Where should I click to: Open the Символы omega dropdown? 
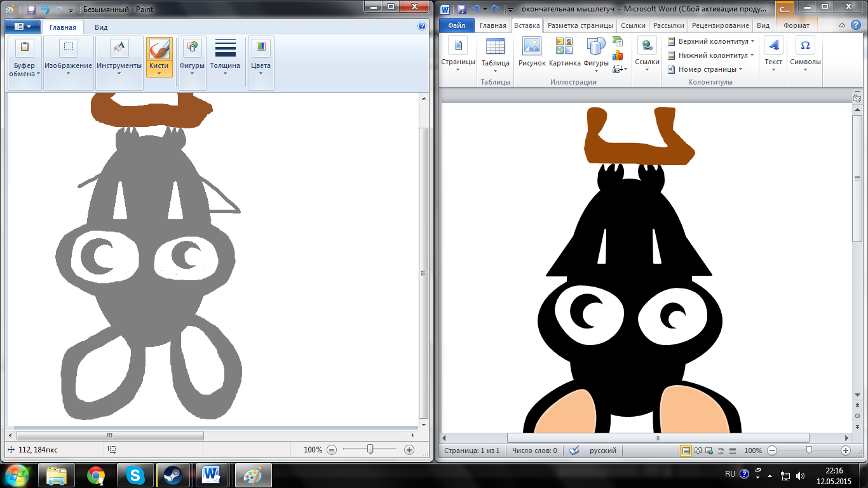[x=805, y=54]
